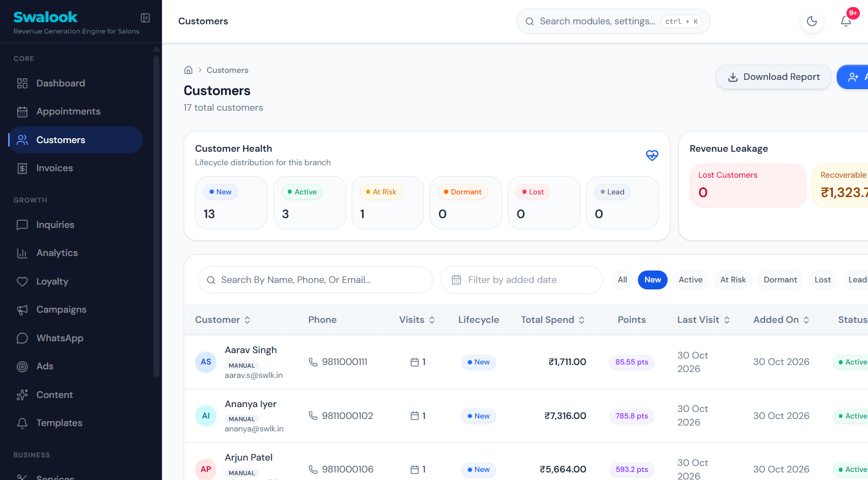This screenshot has height=480, width=868.
Task: Open WhatsApp in the sidebar
Action: tap(76, 338)
